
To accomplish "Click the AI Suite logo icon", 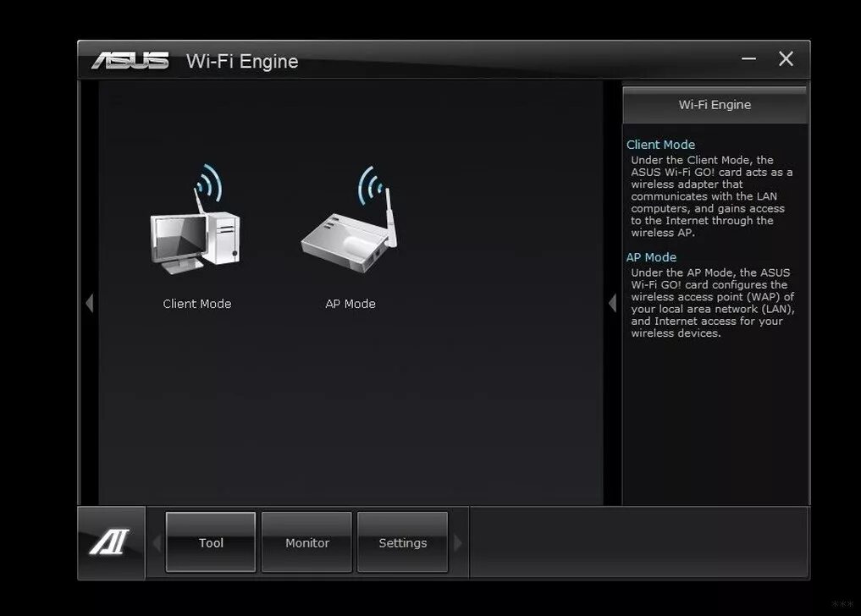I will (112, 542).
